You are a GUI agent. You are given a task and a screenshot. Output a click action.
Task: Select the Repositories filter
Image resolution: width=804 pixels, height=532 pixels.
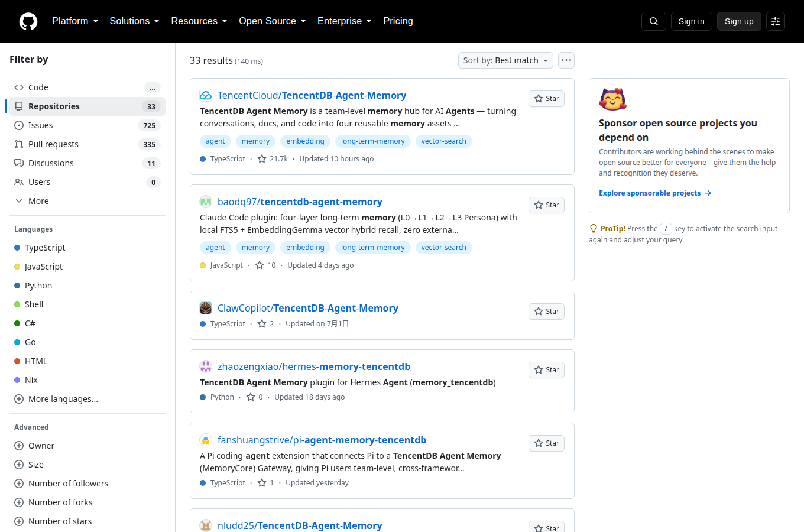coord(87,106)
